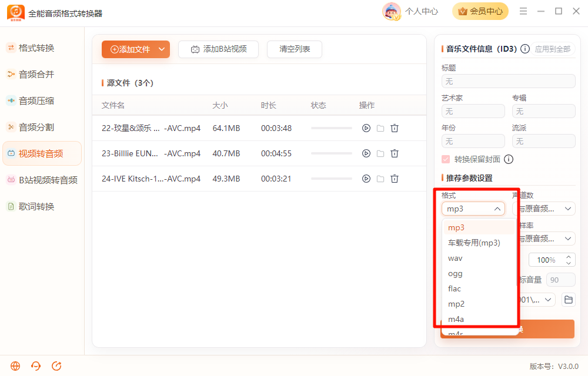588x376 pixels.
Task: Open the 音频压缩 section
Action: 42,100
